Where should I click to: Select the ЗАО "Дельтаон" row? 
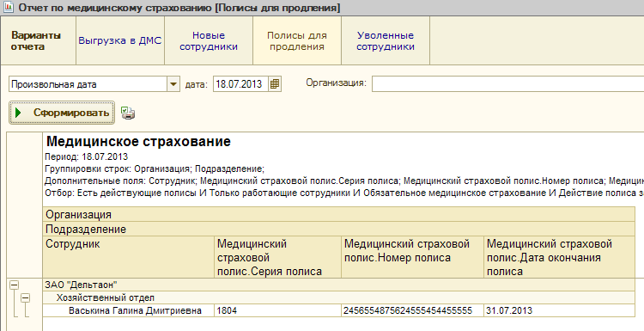[339, 285]
